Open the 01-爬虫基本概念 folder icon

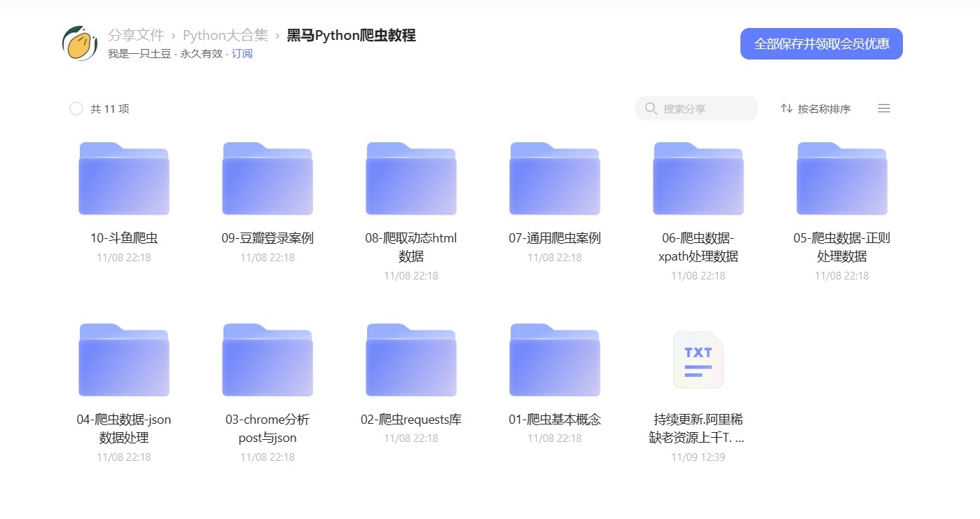[555, 360]
